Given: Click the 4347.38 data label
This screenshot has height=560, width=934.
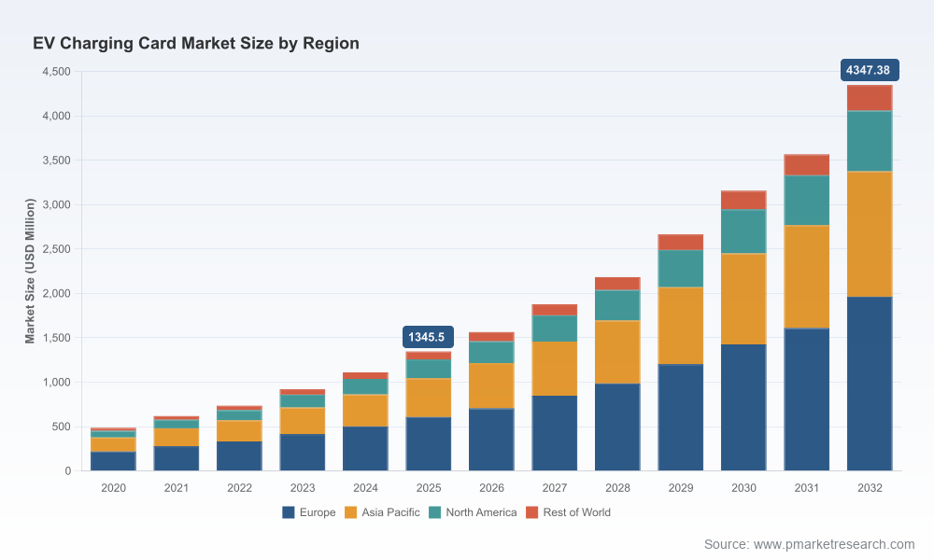Looking at the screenshot, I should click(870, 70).
